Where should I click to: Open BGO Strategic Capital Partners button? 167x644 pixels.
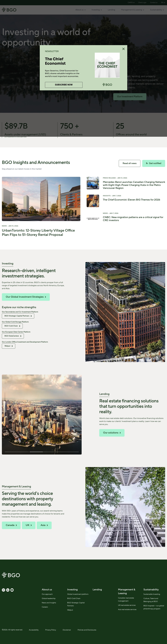coord(18,316)
